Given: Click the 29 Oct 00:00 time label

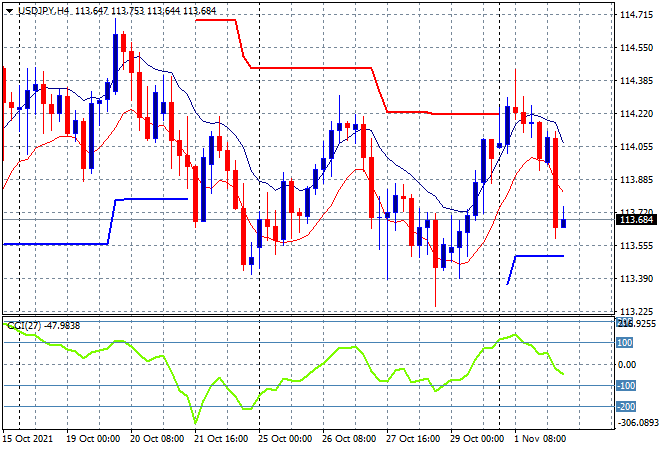Looking at the screenshot, I should pos(477,439).
